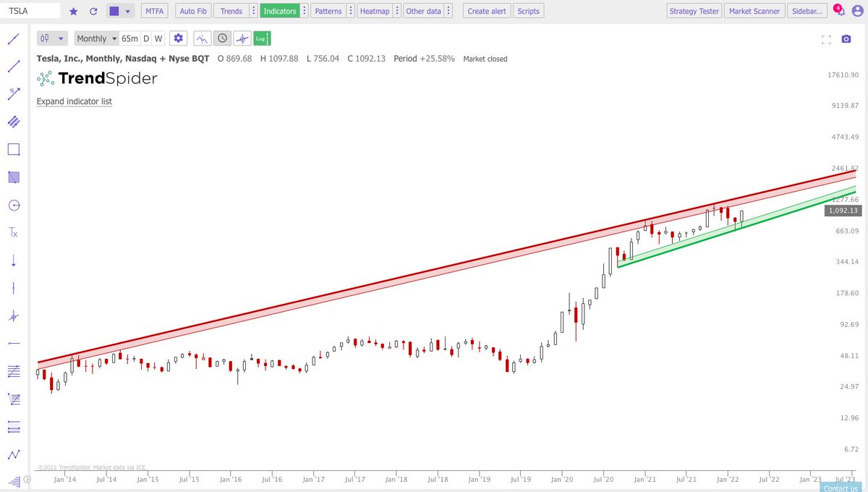The height and width of the screenshot is (492, 868).
Task: Select the zigzag path tool in sidebar
Action: click(x=13, y=454)
